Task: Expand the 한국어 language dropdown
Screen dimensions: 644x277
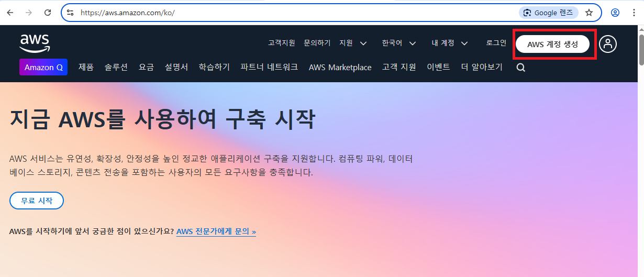Action: 399,43
